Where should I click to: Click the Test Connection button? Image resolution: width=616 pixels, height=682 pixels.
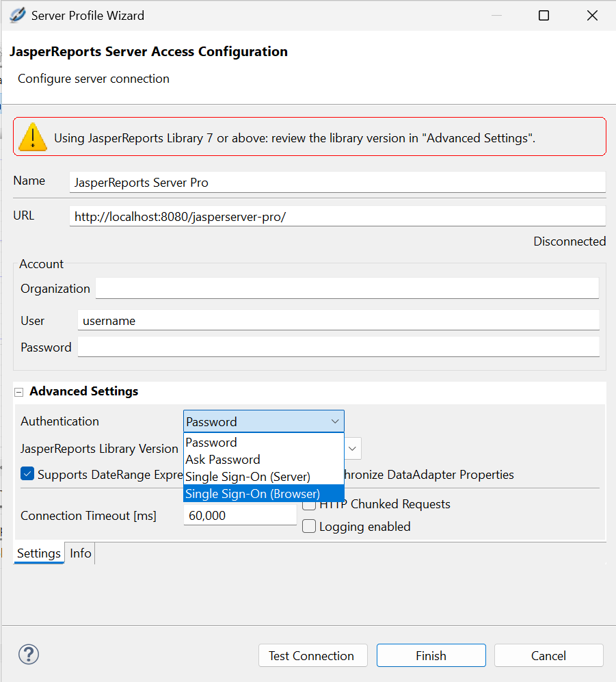coord(313,655)
